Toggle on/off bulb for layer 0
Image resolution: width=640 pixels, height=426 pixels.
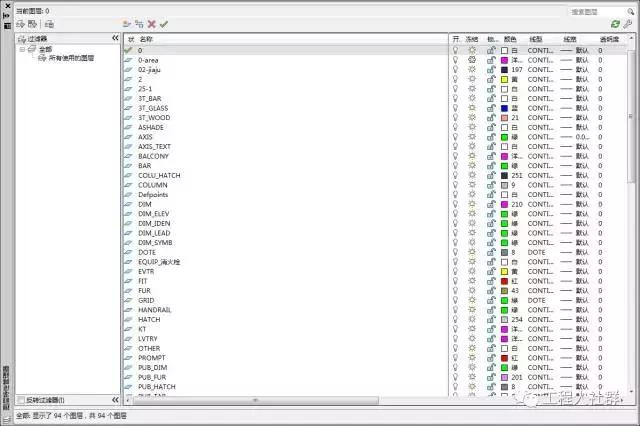tap(456, 50)
